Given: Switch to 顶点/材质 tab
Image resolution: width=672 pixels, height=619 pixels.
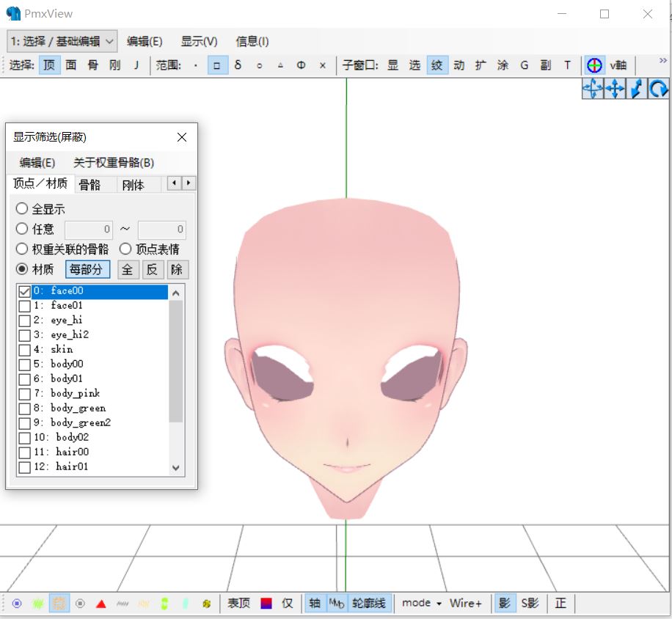Looking at the screenshot, I should pos(40,183).
